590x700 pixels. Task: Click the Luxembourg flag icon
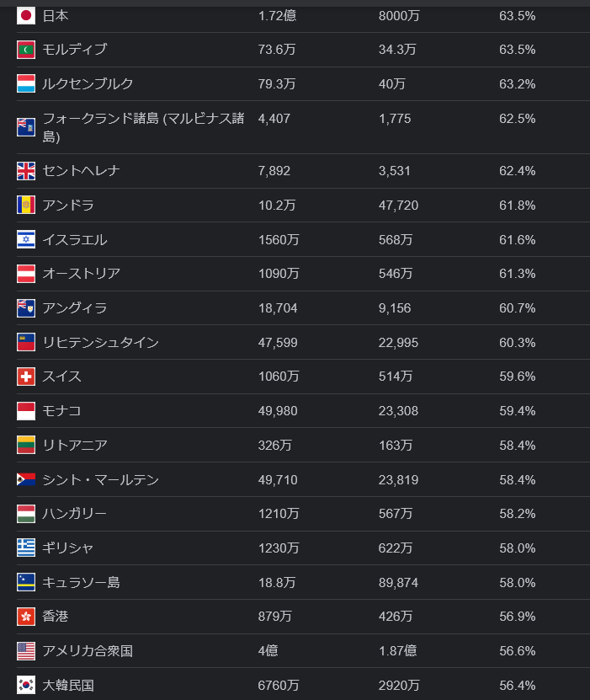pyautogui.click(x=26, y=84)
